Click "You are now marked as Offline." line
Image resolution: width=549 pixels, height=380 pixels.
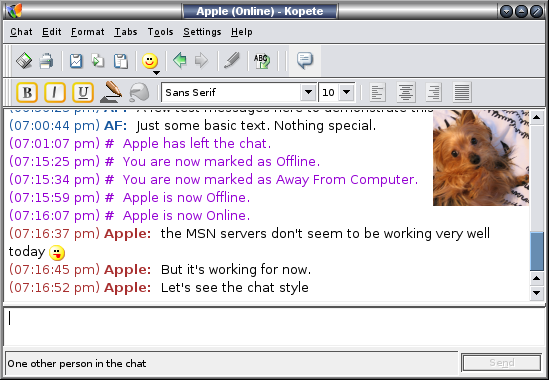click(x=221, y=162)
